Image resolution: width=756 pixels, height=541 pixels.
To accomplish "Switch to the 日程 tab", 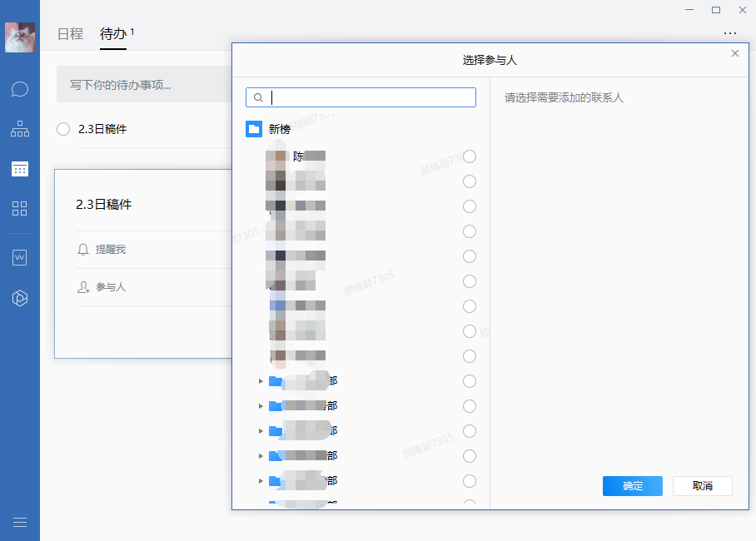I will (x=70, y=34).
